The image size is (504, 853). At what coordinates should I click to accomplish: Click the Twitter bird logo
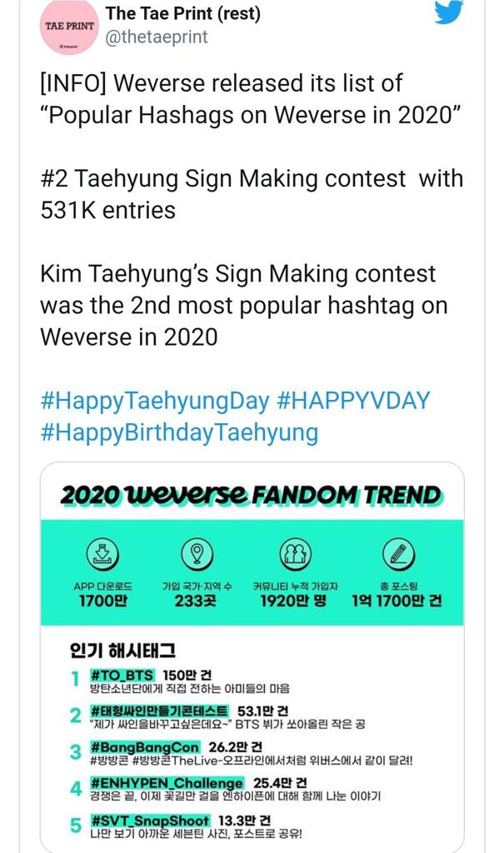(448, 12)
